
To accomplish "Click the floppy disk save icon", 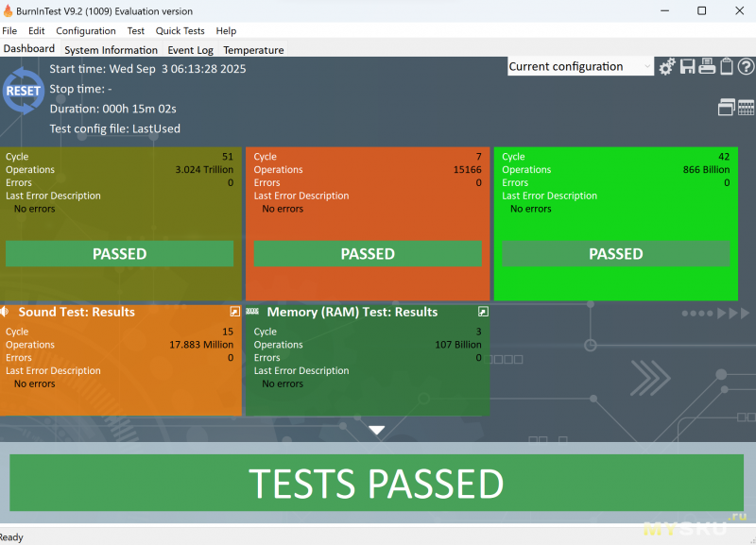I will coord(688,66).
